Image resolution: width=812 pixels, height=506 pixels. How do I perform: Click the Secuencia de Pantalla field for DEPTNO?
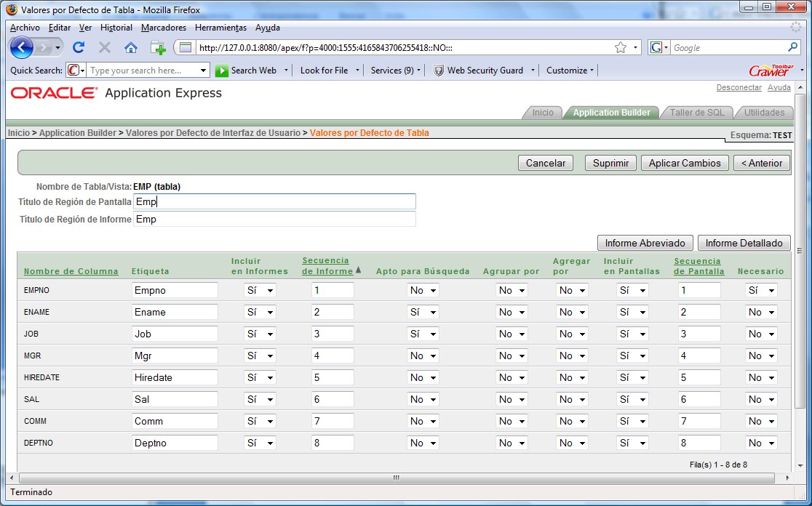(699, 442)
